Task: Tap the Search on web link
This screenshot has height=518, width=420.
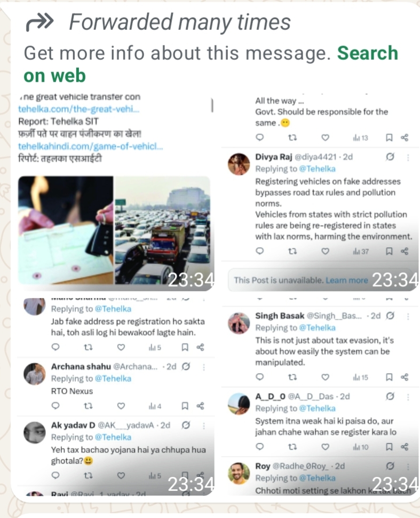Action: tap(211, 64)
